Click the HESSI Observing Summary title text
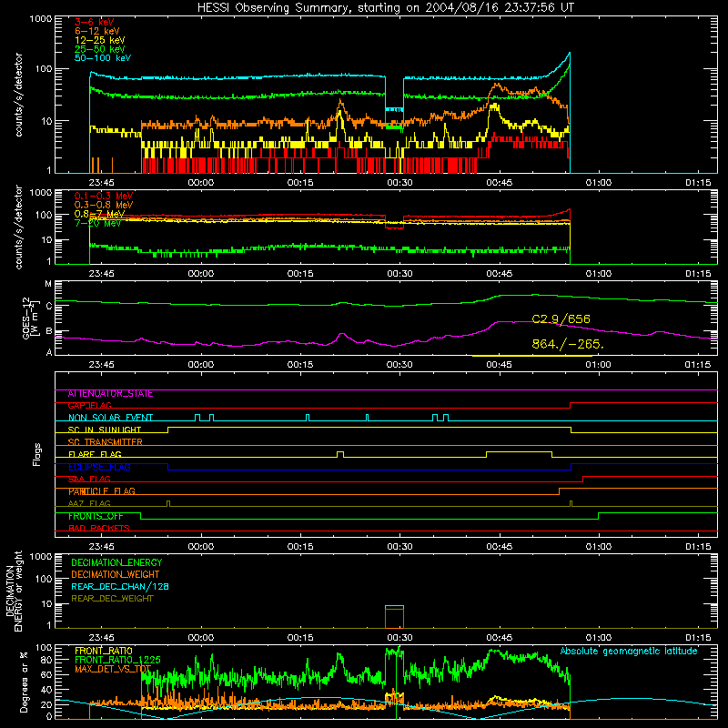The width and height of the screenshot is (728, 728). [x=386, y=8]
